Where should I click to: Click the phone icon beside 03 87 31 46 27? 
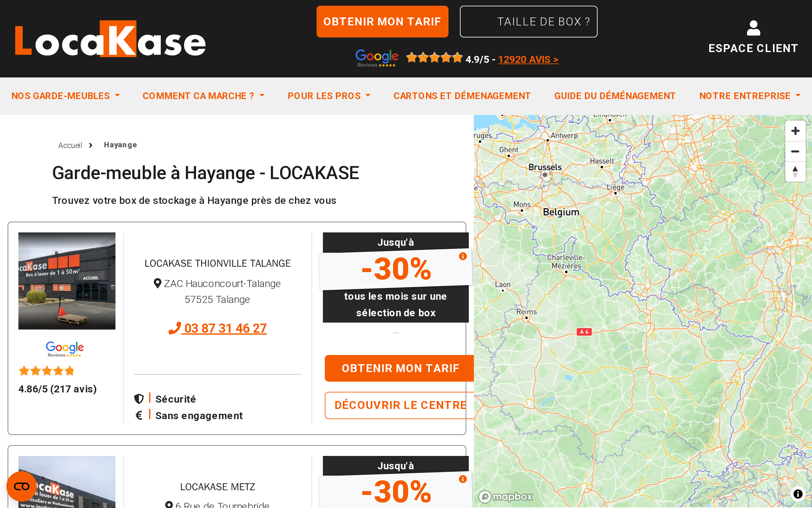[174, 328]
